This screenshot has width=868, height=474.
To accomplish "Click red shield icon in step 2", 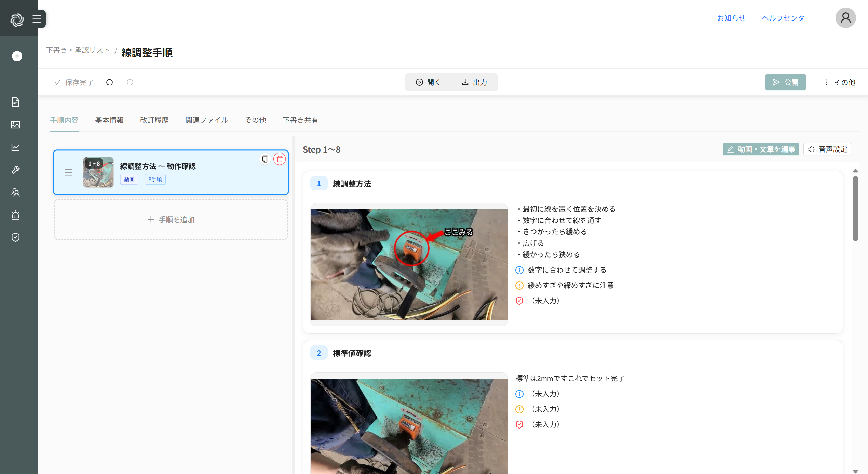I will 519,425.
